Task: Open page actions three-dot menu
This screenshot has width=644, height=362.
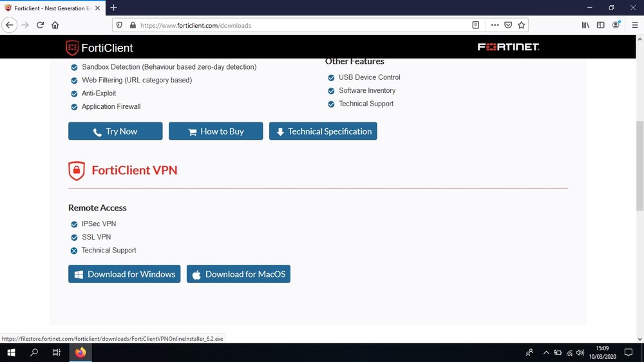Action: click(x=495, y=25)
